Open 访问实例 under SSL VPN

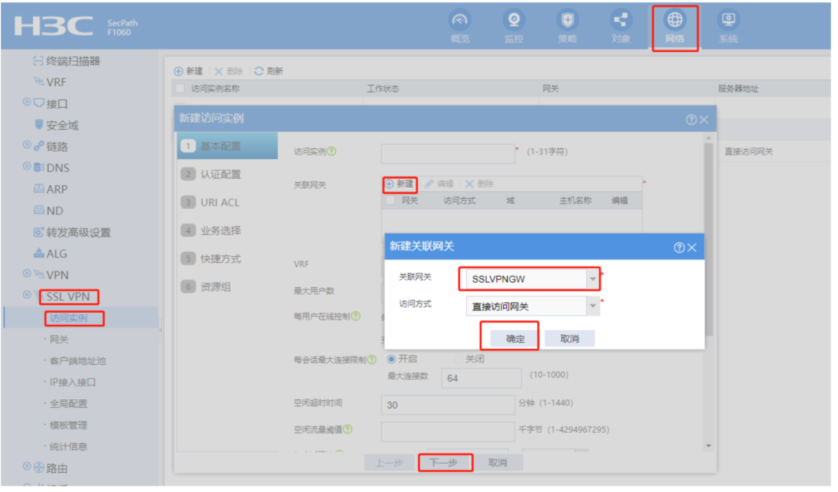pyautogui.click(x=68, y=318)
